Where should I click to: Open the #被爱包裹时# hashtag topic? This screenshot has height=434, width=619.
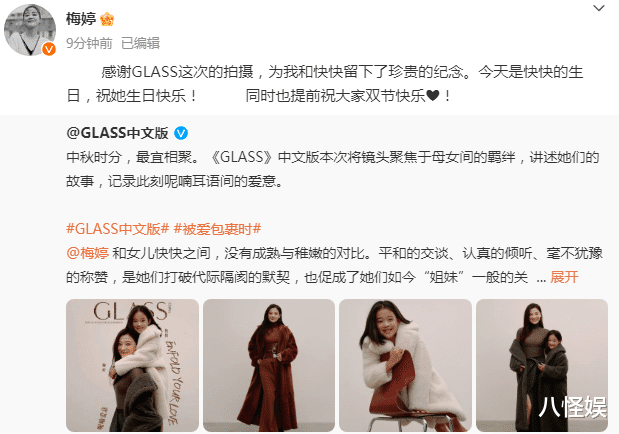point(218,229)
